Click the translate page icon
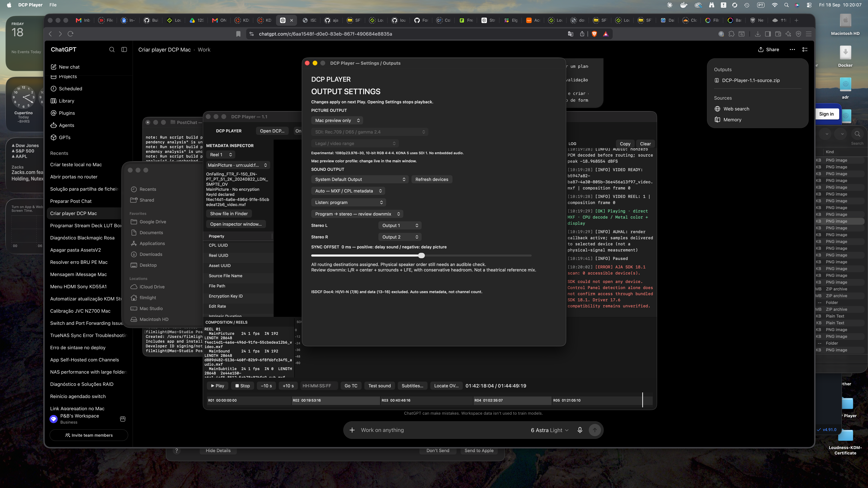Screen dimensions: 868x488 570,34
